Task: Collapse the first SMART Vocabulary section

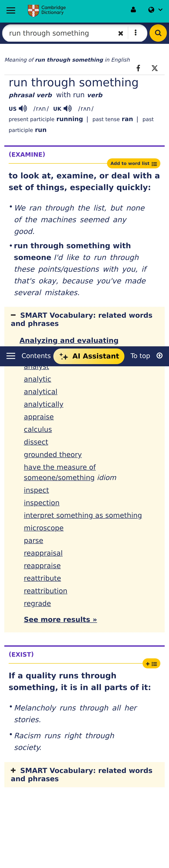Action: pos(13,315)
